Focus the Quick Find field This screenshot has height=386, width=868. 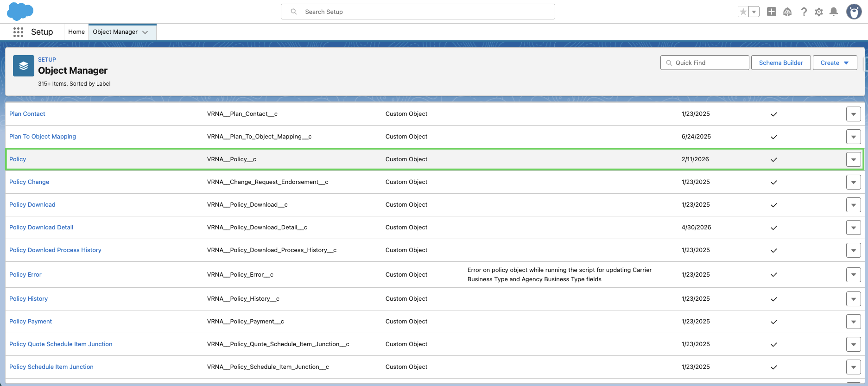tap(705, 63)
